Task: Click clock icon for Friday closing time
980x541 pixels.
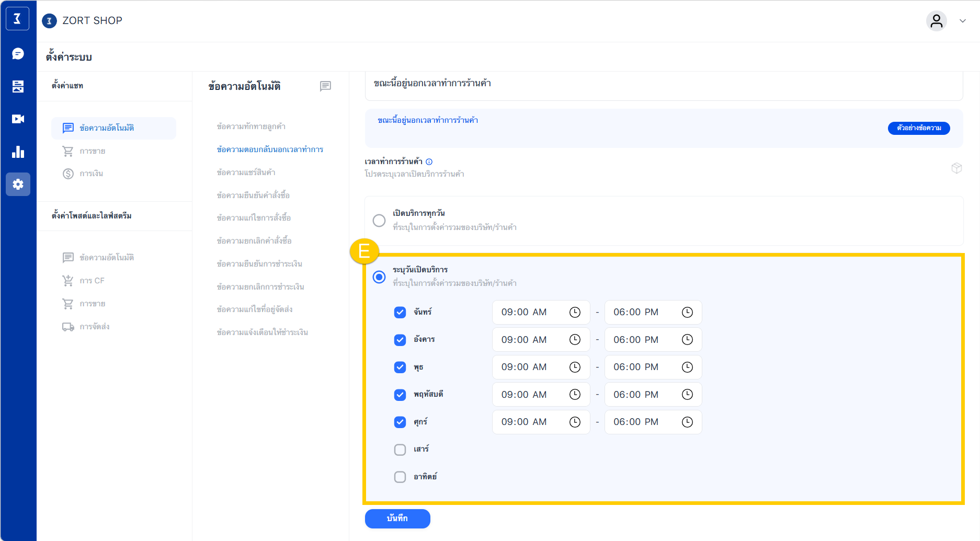Action: [687, 422]
